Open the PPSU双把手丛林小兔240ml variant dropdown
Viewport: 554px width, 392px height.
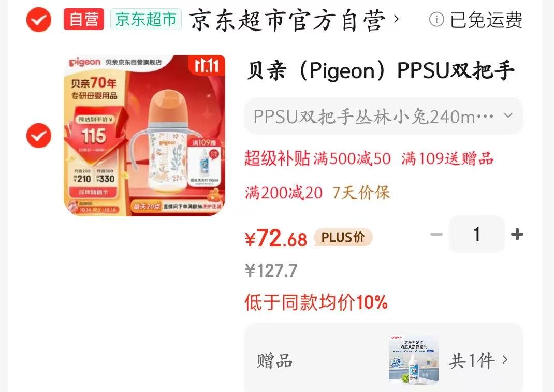pos(383,116)
